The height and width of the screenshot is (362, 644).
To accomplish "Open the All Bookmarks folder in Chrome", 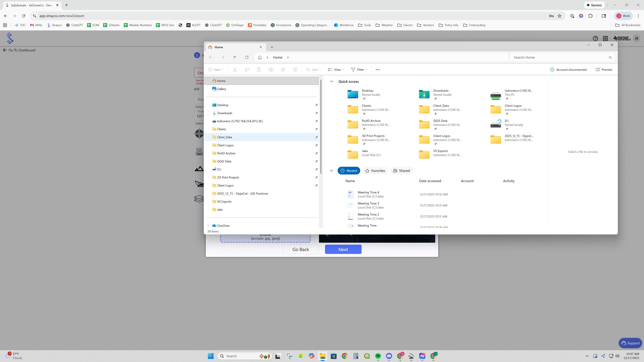I will point(628,25).
